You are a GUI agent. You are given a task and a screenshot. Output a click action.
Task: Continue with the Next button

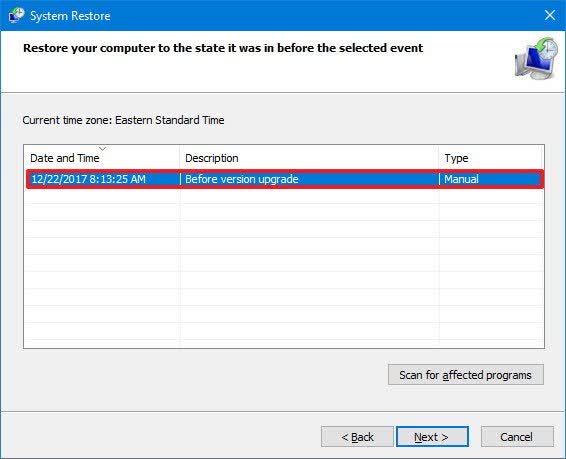[x=432, y=437]
